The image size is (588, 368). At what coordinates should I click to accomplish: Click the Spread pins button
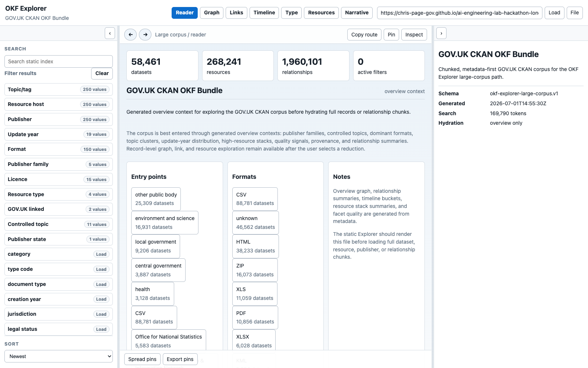point(142,359)
